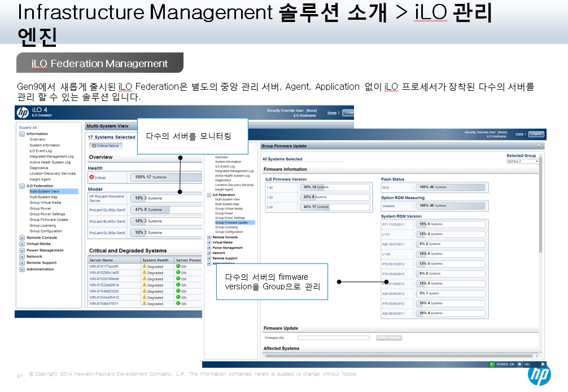Screen dimensions: 568x392
Task: Click the Expand All link
Action: pos(28,128)
